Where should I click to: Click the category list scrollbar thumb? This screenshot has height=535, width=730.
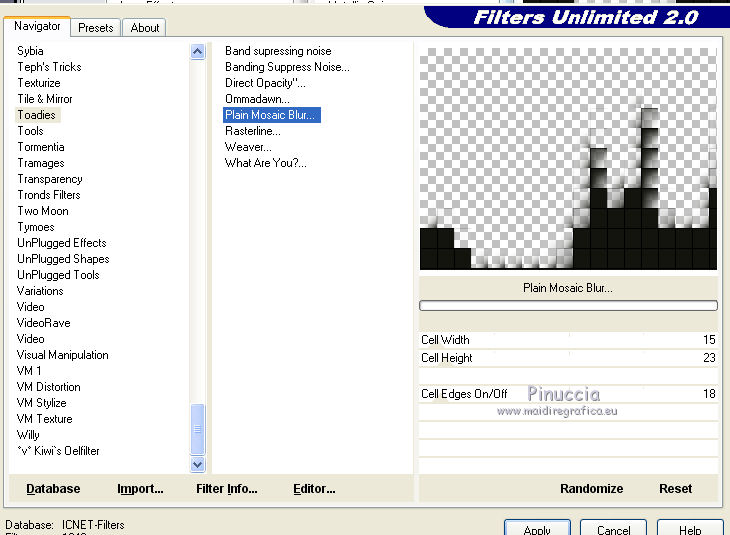[x=197, y=429]
